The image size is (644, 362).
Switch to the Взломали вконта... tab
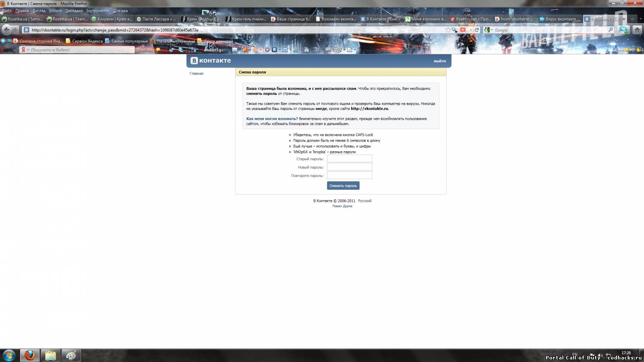click(x=336, y=19)
